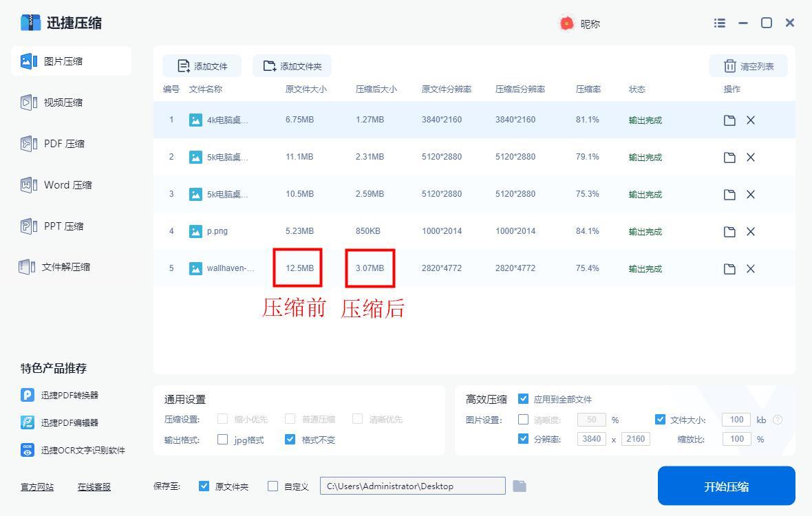Viewport: 812px width, 516px height.
Task: Toggle 应用到全部文件 checkbox
Action: (523, 399)
